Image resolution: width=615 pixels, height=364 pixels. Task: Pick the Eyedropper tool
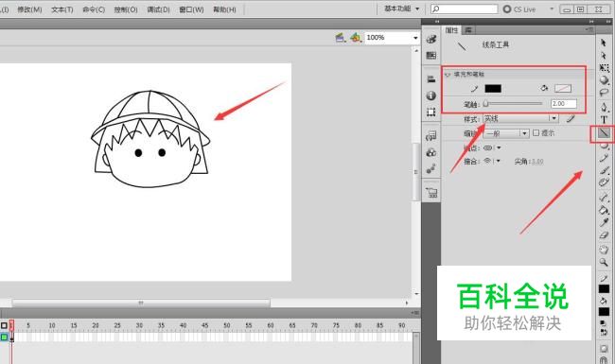pyautogui.click(x=604, y=222)
